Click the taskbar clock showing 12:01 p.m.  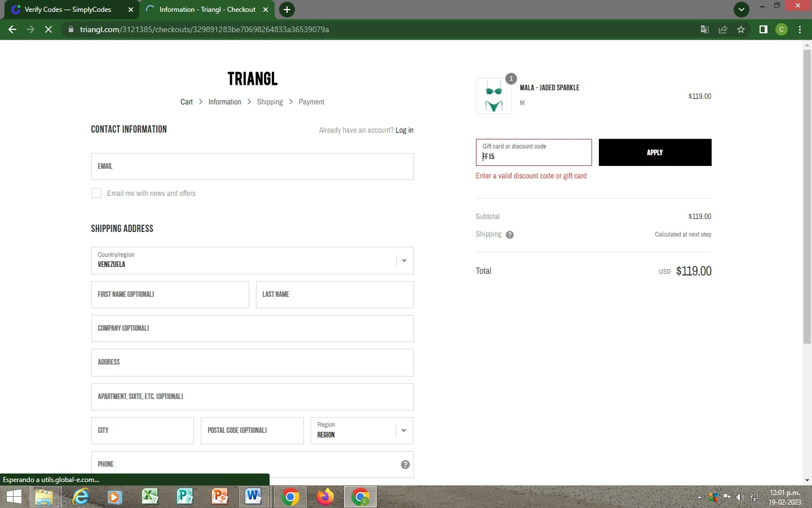[785, 497]
